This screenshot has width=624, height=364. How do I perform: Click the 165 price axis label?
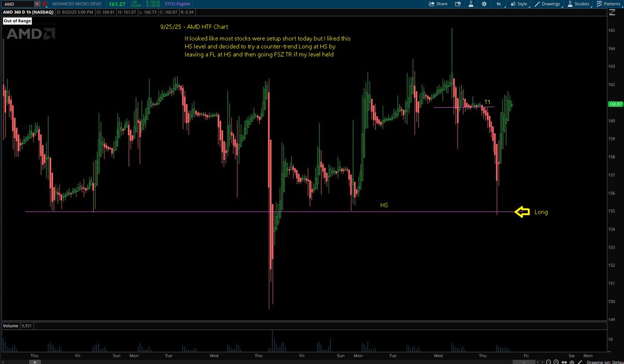click(612, 31)
